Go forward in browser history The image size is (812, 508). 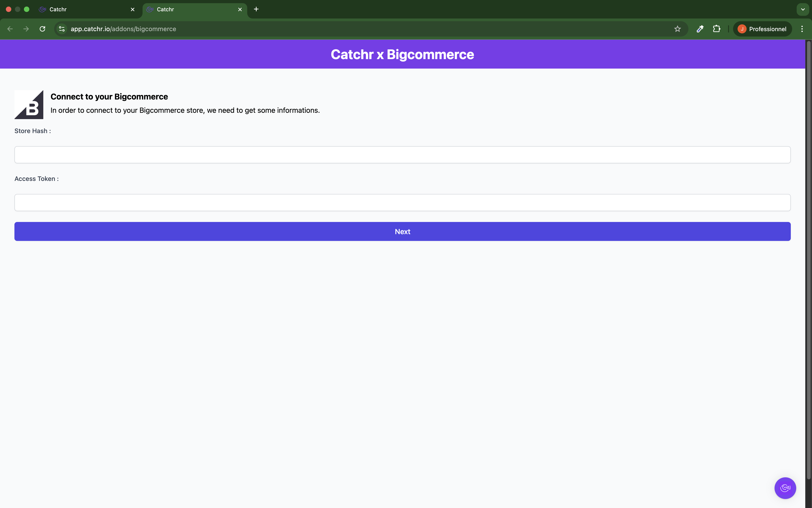[26, 29]
